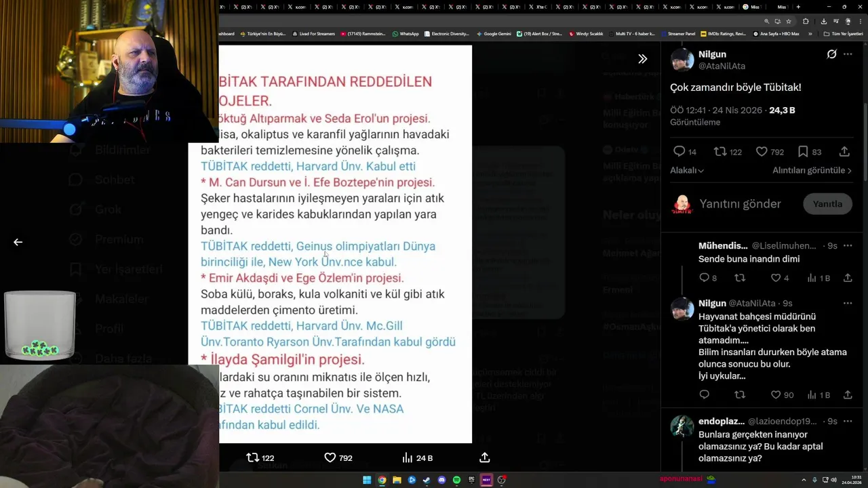View 24 B stats under the image
Viewport: 868px width, 488px height.
417,458
